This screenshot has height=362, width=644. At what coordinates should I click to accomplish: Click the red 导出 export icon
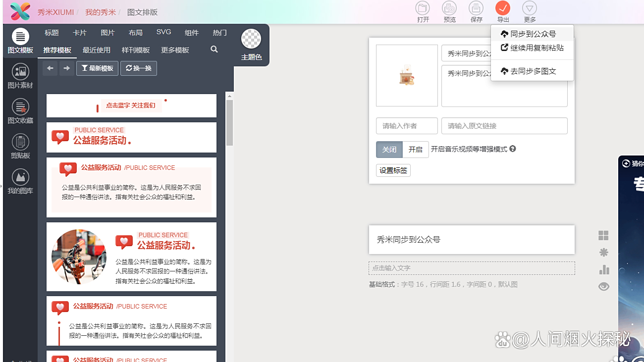point(502,8)
